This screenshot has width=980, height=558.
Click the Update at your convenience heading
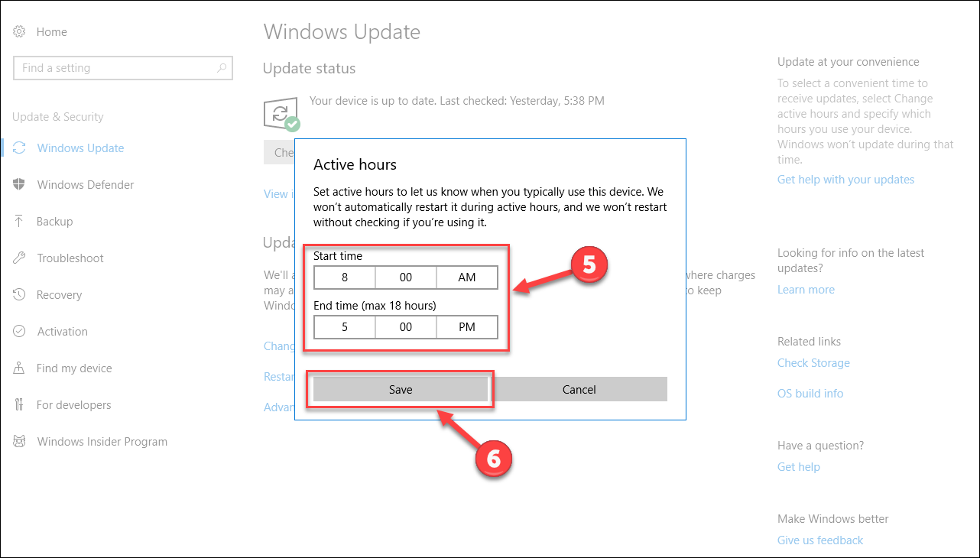coord(849,62)
